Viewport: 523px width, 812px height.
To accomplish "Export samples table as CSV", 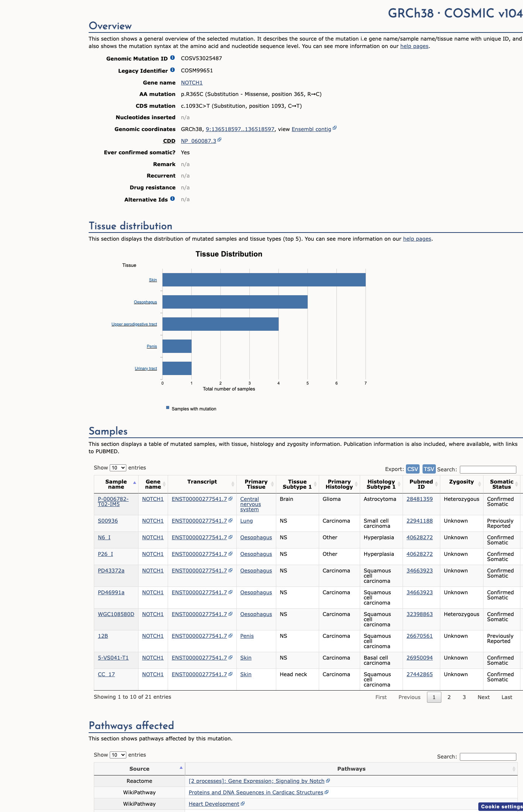I will (x=413, y=469).
